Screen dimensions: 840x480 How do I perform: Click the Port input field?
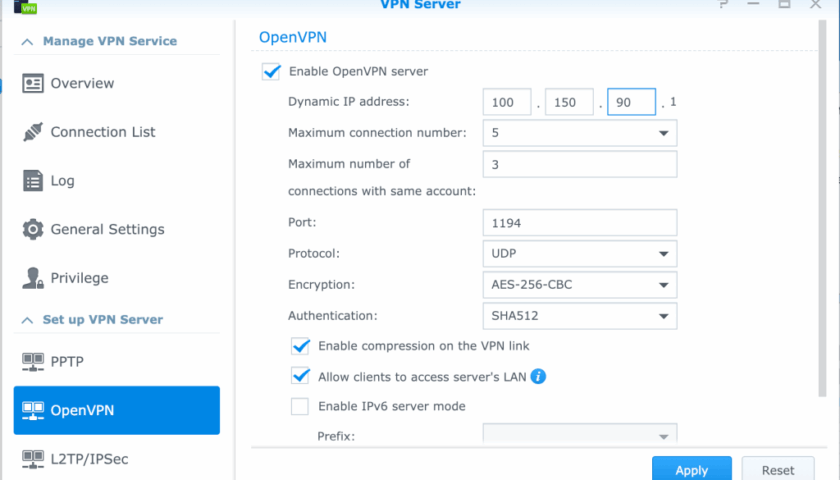point(579,223)
